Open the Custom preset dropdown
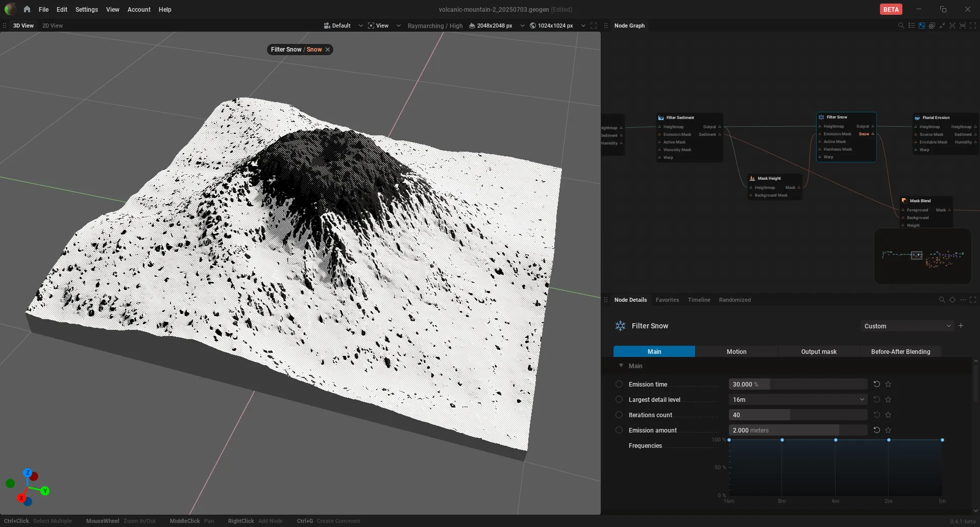This screenshot has width=980, height=527. coord(907,326)
